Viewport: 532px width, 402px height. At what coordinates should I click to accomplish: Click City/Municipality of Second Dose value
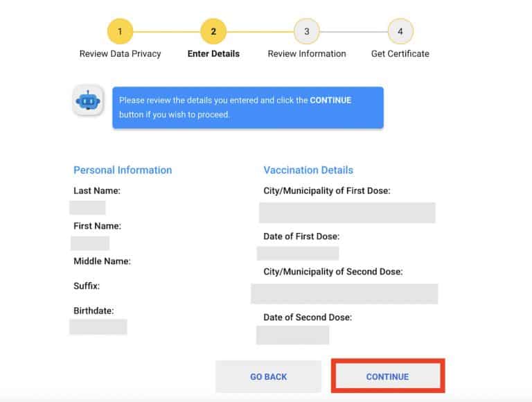[344, 294]
